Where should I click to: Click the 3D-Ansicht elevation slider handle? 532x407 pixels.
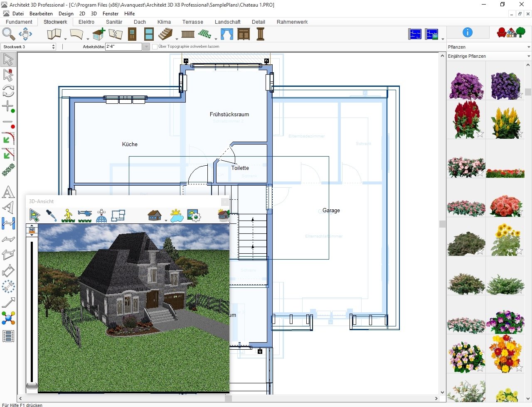(x=32, y=386)
